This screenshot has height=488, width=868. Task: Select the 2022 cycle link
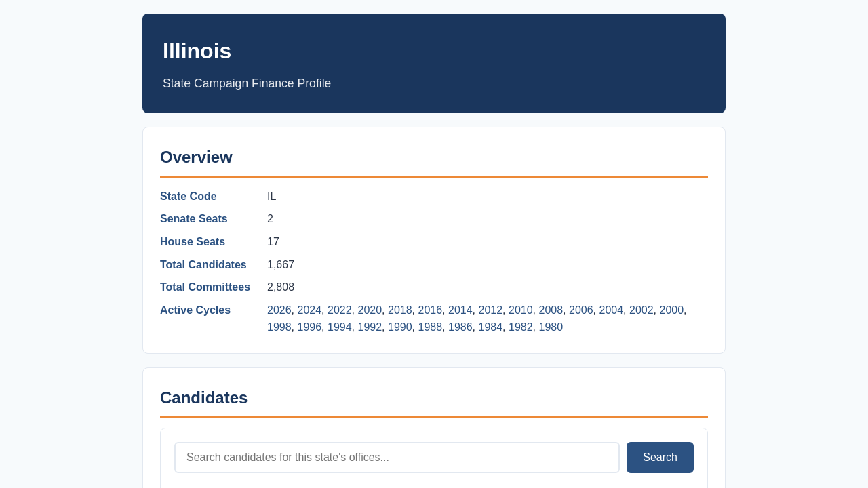coord(340,310)
